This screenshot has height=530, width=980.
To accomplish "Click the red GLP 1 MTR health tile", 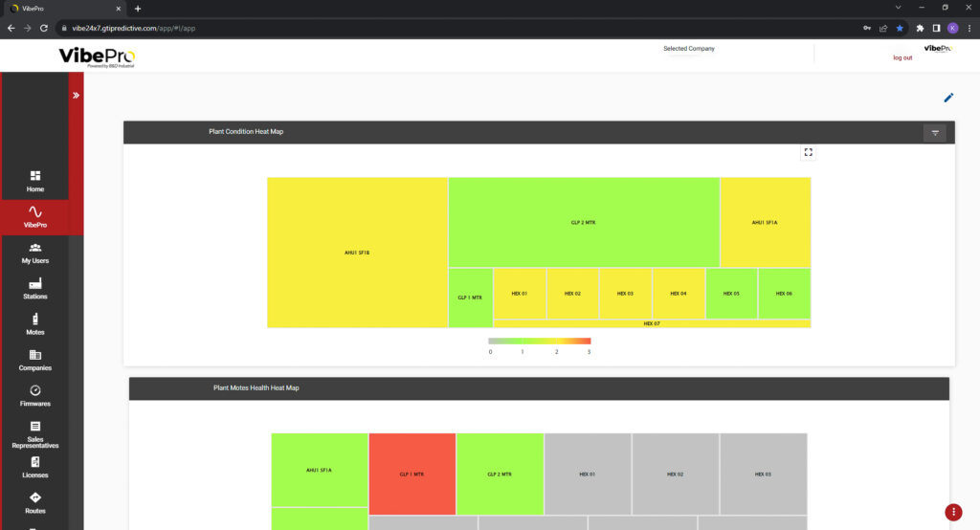I will (412, 474).
